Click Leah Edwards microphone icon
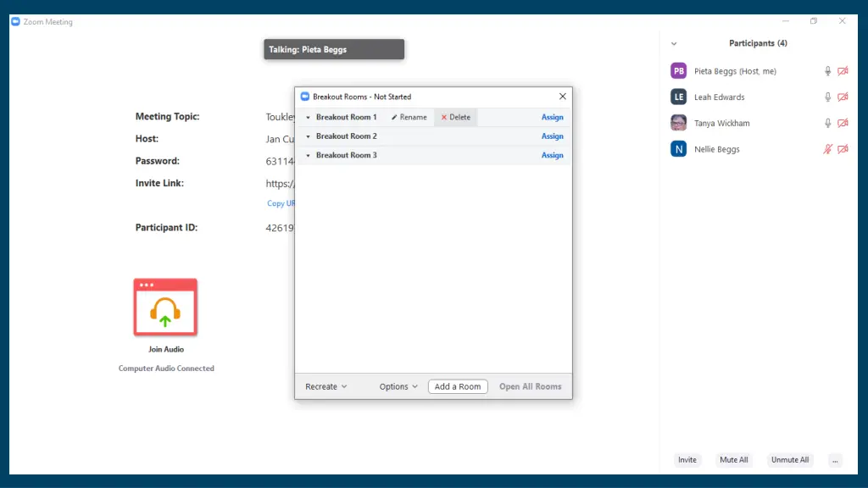Viewport: 868px width, 488px height. (x=827, y=97)
